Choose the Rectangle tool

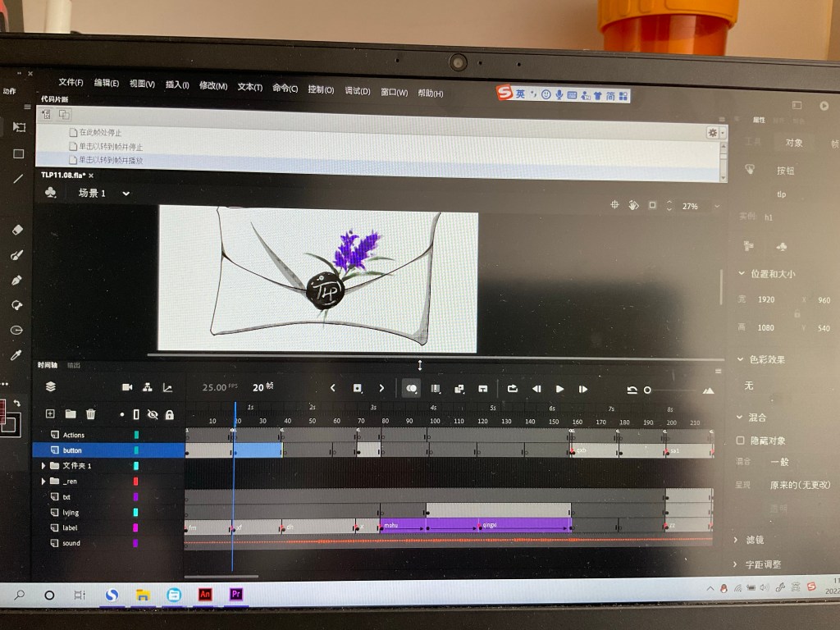point(18,153)
